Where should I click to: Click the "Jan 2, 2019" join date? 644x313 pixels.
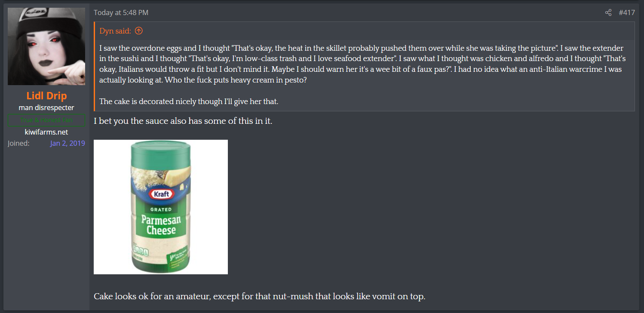click(67, 143)
